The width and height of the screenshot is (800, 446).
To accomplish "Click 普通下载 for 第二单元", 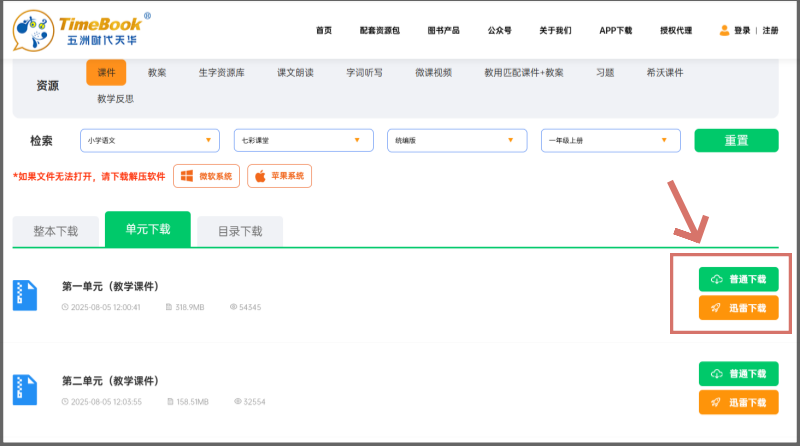I will pos(738,374).
